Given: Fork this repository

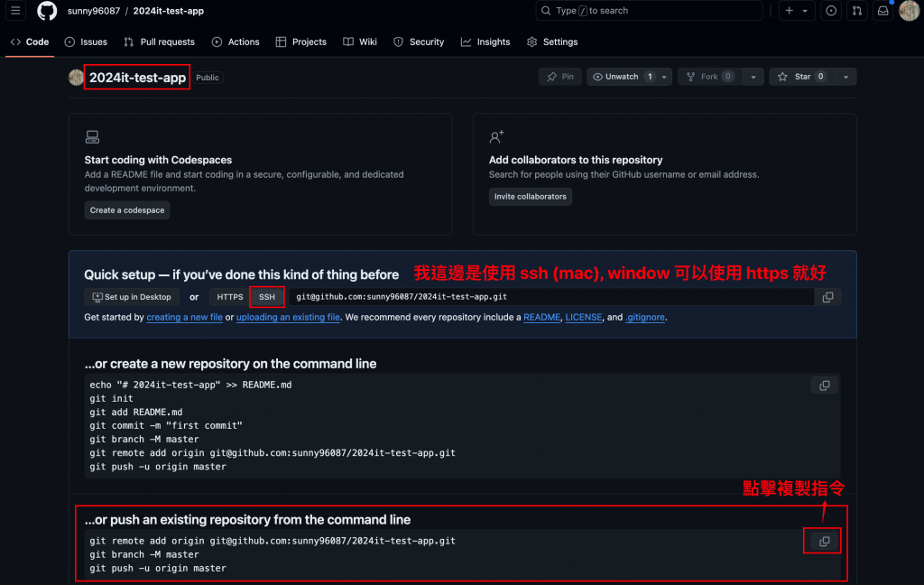Looking at the screenshot, I should click(x=710, y=77).
